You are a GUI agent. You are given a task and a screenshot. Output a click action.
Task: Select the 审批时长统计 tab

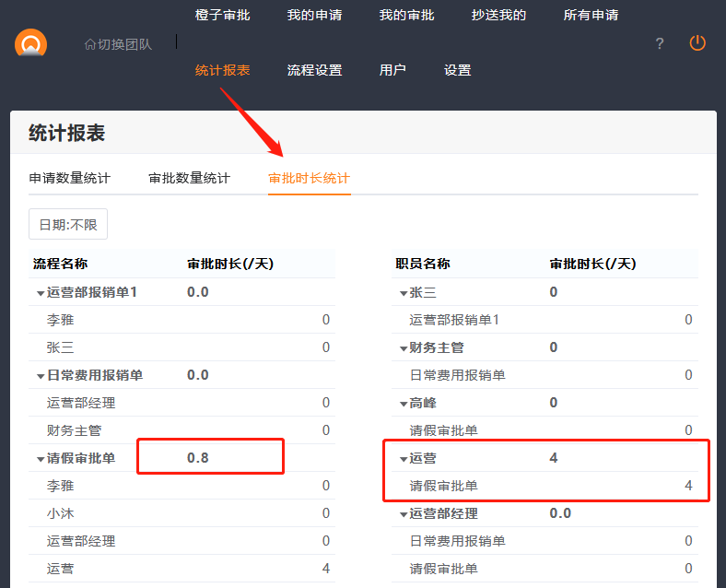pos(309,178)
